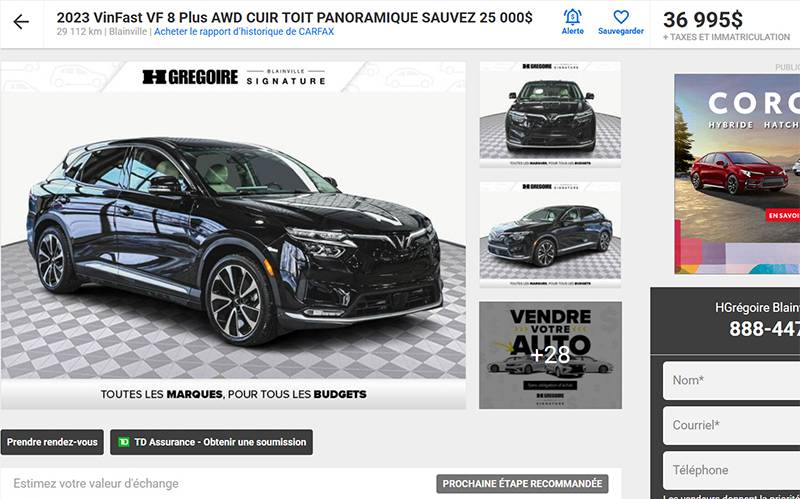This screenshot has height=499, width=800.
Task: Open CARFAX history report link
Action: coord(244,32)
